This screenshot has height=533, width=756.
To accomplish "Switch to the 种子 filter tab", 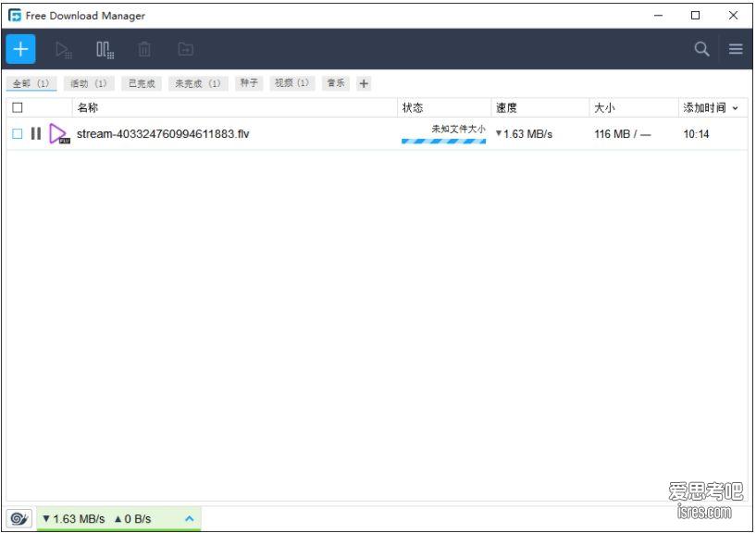I will 249,83.
